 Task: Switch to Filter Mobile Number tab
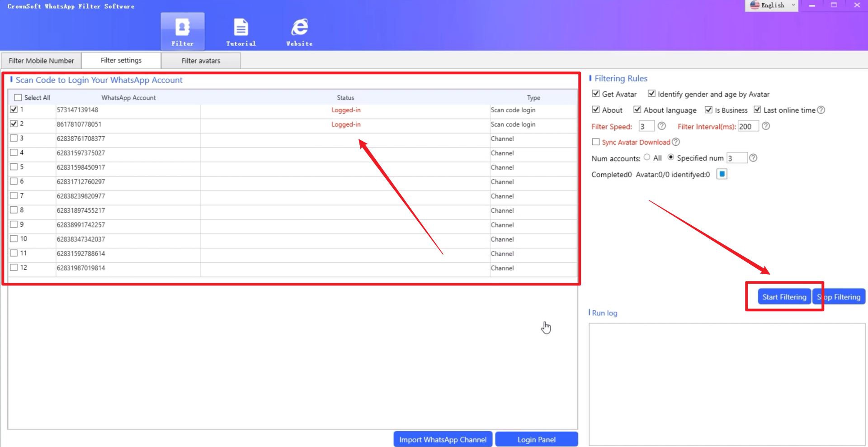(x=41, y=61)
